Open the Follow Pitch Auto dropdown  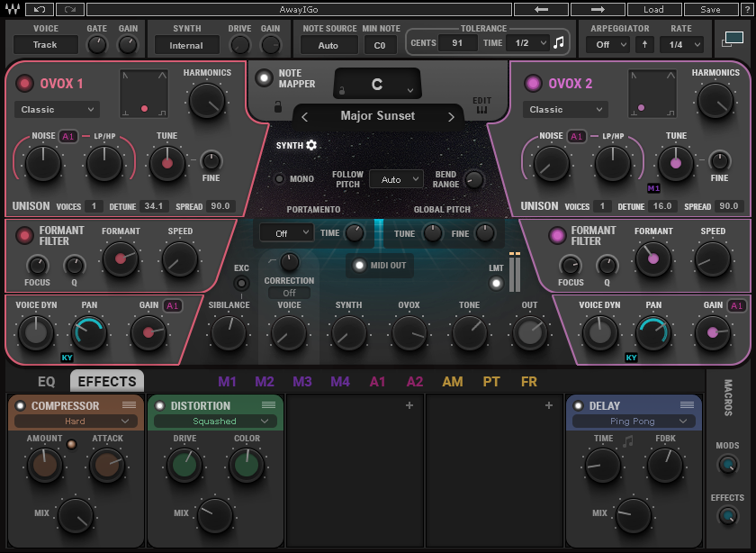click(396, 179)
